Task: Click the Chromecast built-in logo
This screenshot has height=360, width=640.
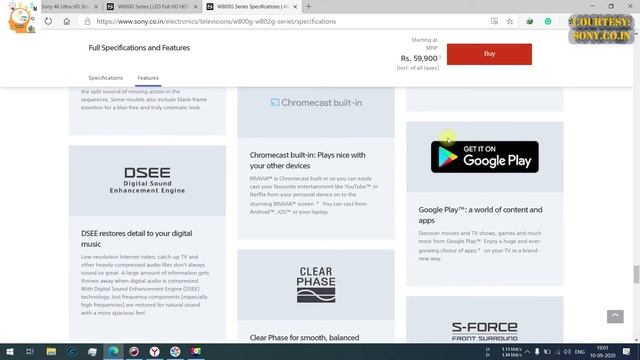Action: click(316, 102)
